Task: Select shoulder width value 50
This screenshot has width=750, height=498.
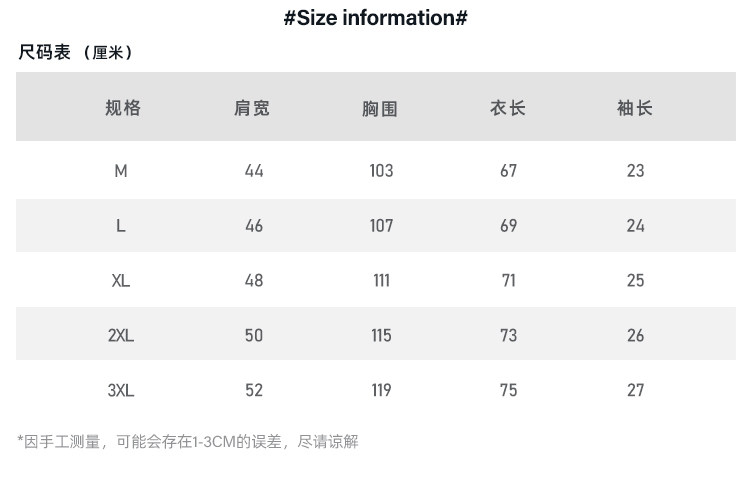Action: click(254, 336)
